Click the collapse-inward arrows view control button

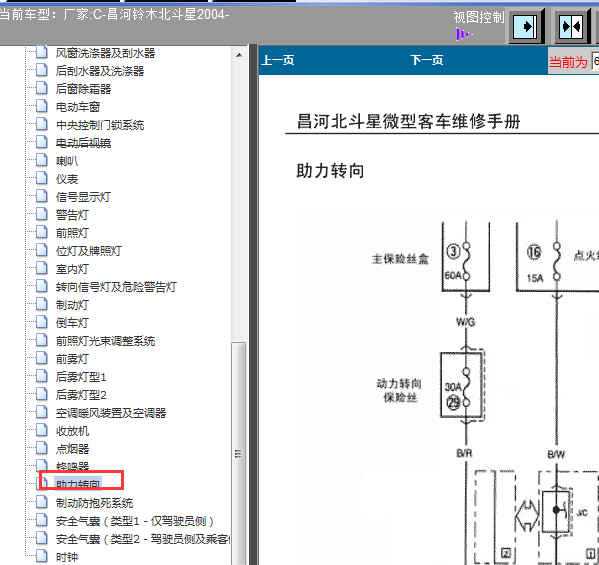(x=571, y=27)
